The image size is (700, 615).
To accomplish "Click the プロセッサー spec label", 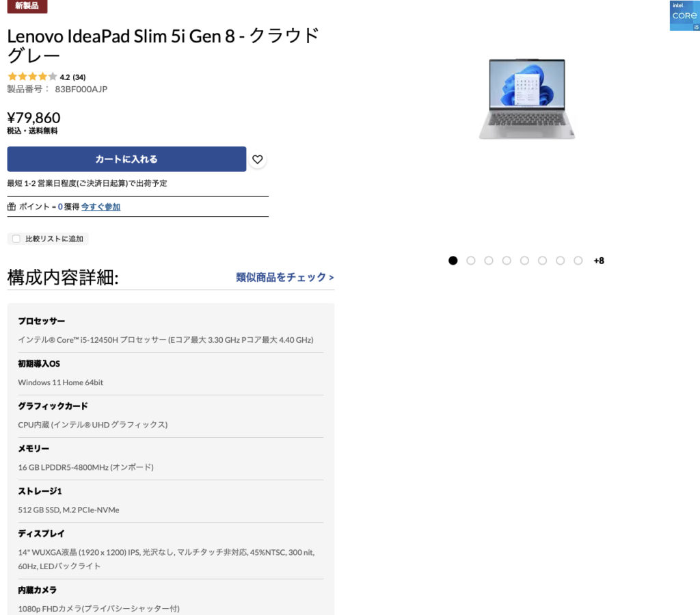I will pos(42,321).
